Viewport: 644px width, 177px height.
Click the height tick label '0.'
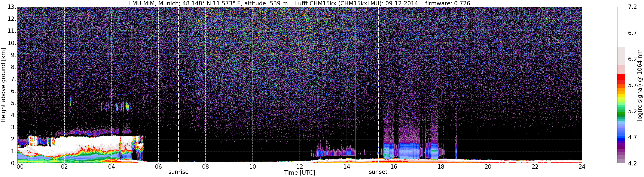(13, 163)
